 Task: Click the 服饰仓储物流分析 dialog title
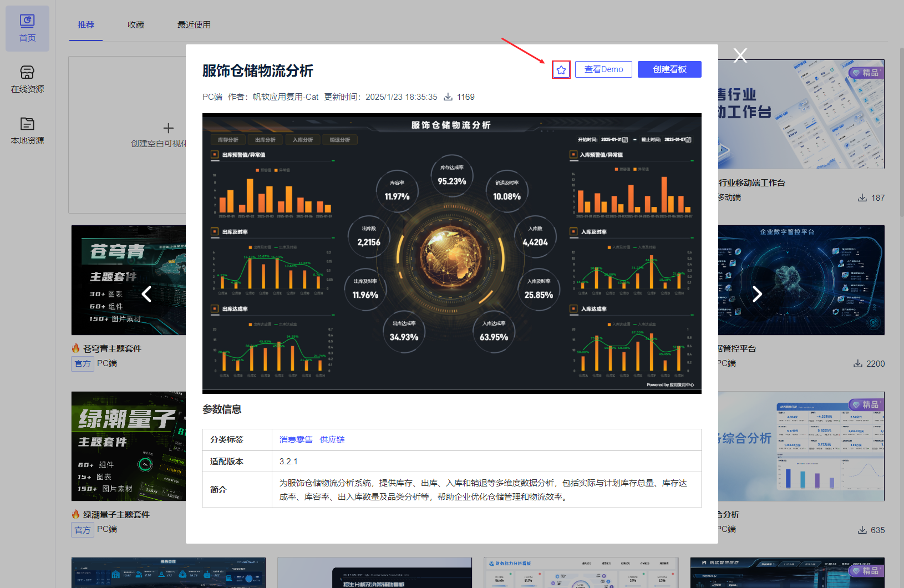pos(258,71)
